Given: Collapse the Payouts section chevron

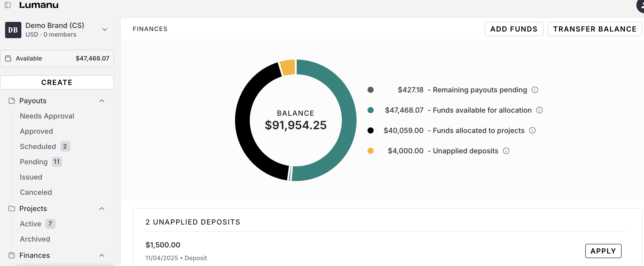Looking at the screenshot, I should point(102,101).
